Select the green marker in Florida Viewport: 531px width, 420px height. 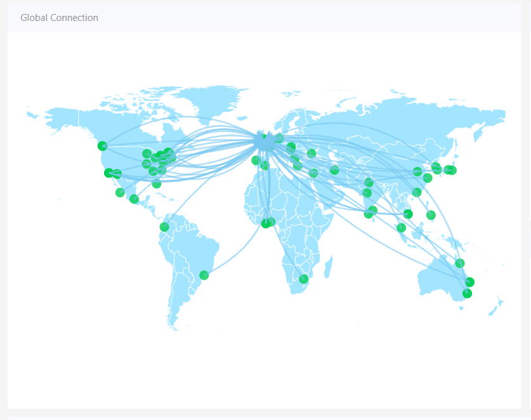157,184
